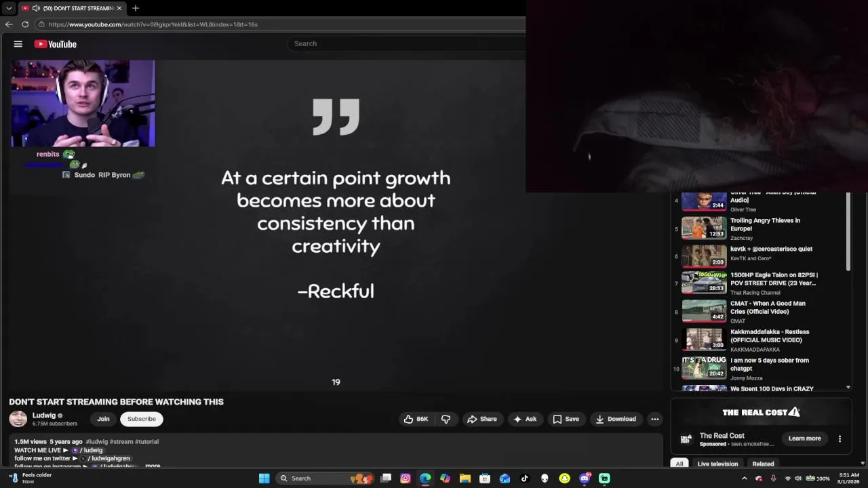Open the Windows Start menu

coord(264,479)
